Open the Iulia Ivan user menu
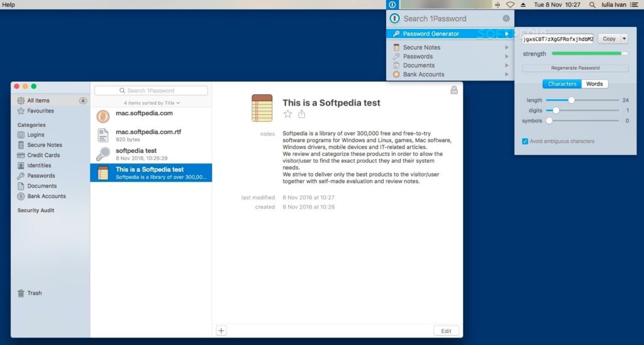This screenshot has height=345, width=644. pos(614,4)
